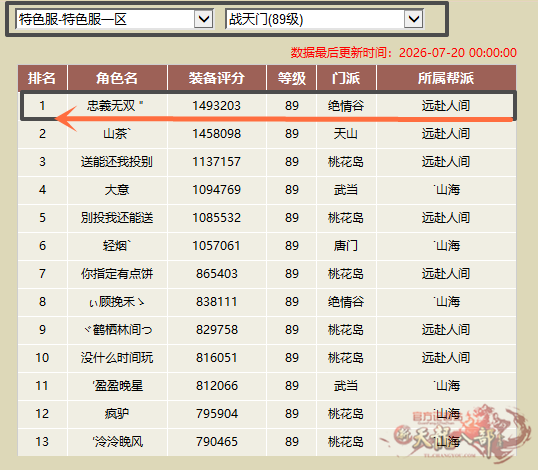The image size is (538, 470).
Task: Click equipment score 812066
Action: (x=217, y=386)
